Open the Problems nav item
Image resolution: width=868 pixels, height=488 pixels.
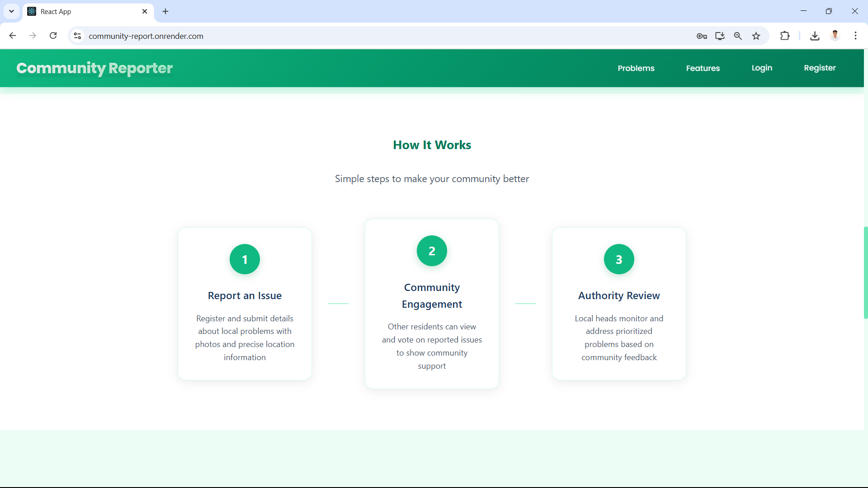point(636,68)
